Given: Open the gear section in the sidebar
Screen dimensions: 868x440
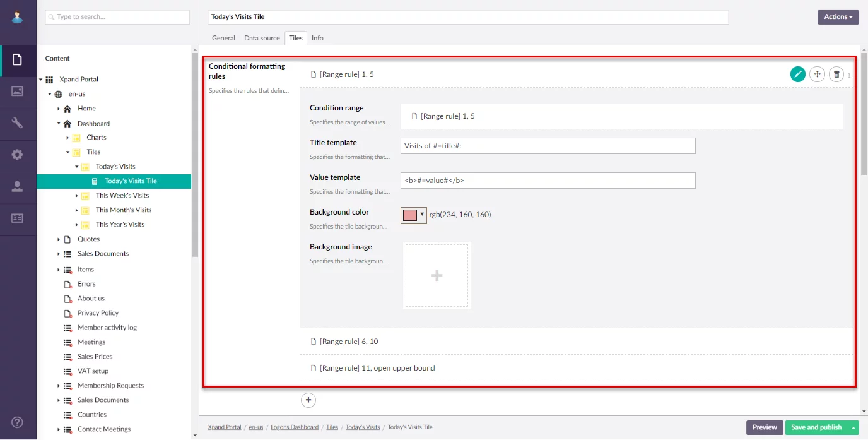Looking at the screenshot, I should point(18,155).
